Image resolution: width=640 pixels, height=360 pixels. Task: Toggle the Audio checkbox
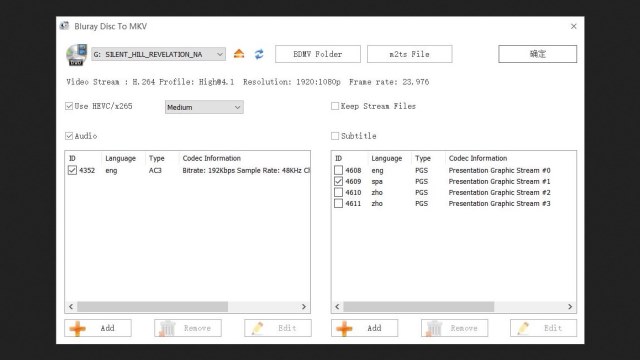click(x=69, y=136)
